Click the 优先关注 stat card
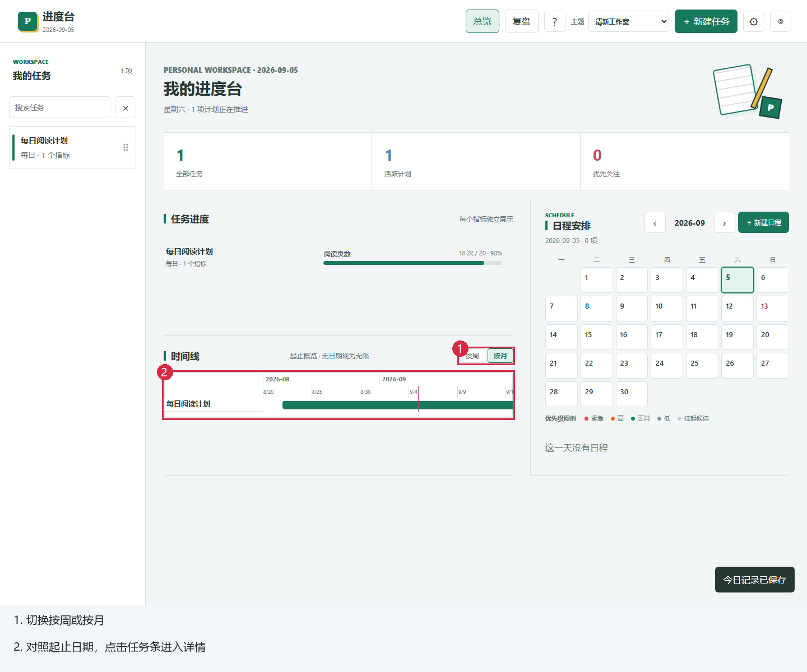The width and height of the screenshot is (807, 672). click(685, 161)
